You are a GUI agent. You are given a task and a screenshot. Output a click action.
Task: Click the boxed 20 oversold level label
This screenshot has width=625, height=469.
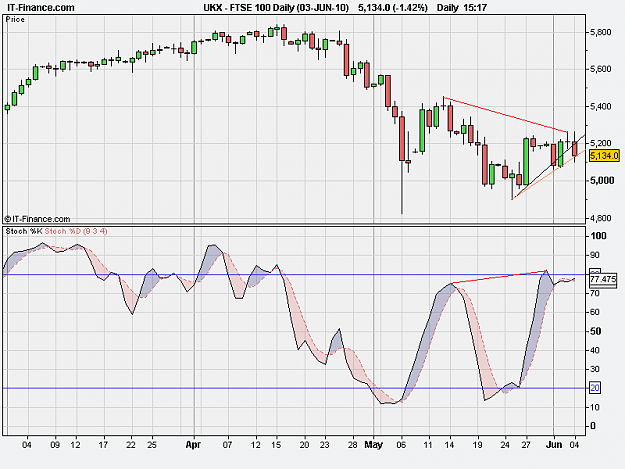coord(595,388)
